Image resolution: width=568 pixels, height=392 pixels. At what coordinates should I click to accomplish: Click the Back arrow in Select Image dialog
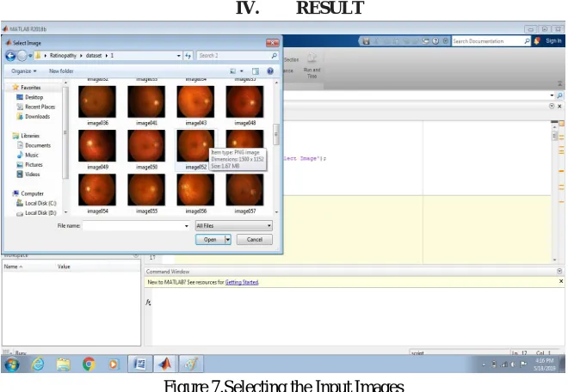(10, 56)
